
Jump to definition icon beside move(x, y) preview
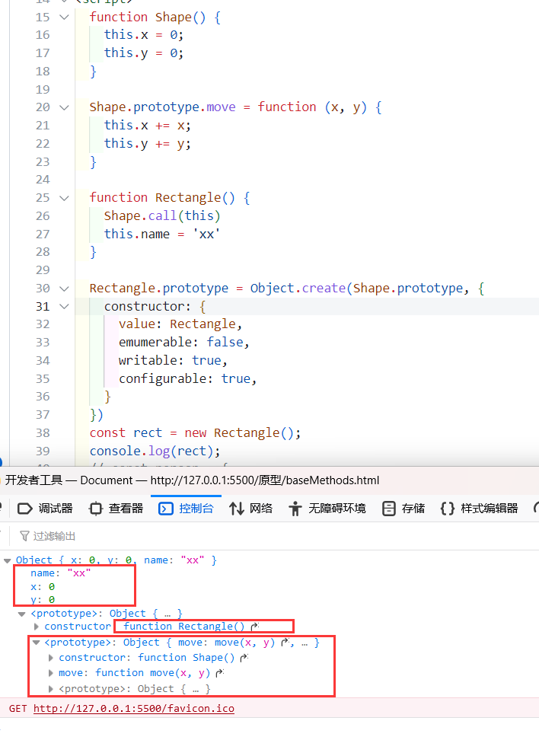pos(286,643)
